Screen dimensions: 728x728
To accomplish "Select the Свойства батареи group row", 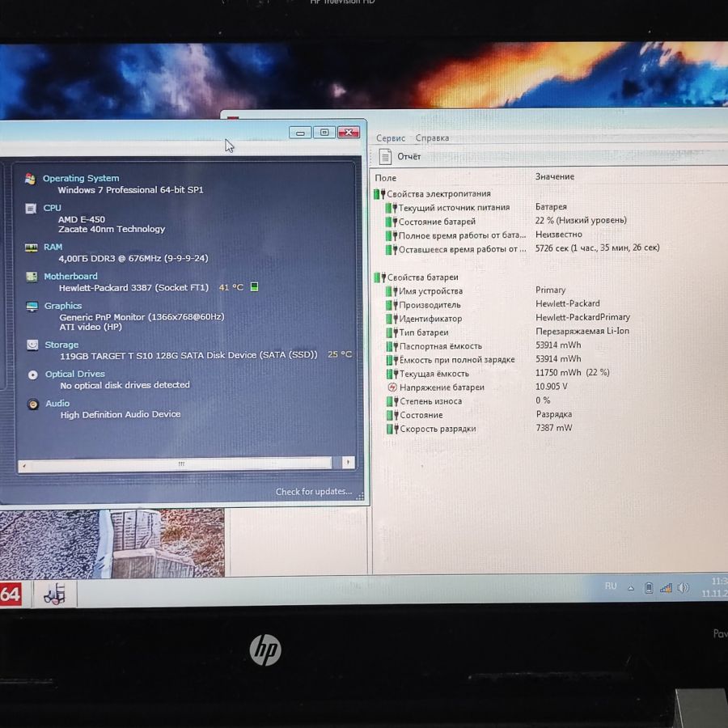I will [x=417, y=277].
